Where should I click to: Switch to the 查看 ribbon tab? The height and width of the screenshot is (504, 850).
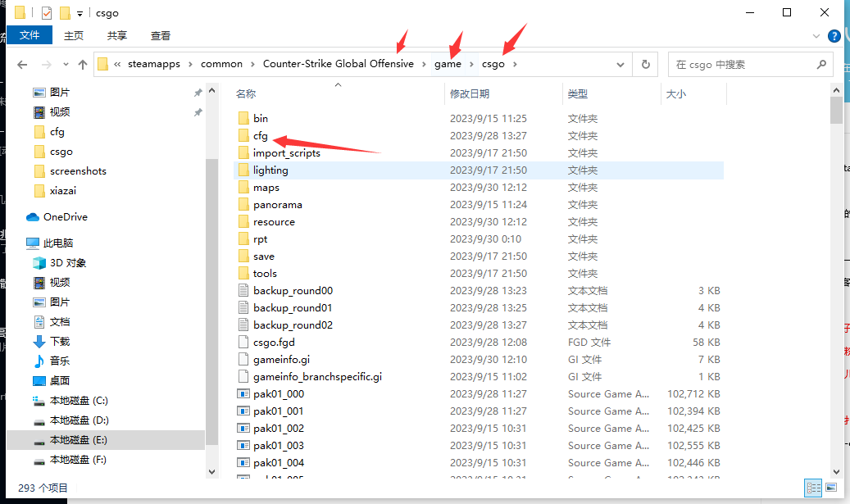tap(161, 35)
